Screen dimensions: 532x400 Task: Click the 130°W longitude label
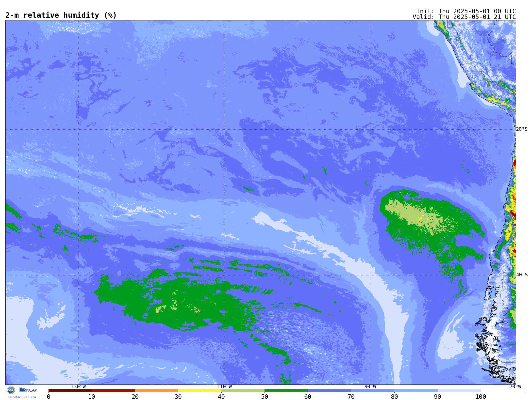click(x=78, y=387)
